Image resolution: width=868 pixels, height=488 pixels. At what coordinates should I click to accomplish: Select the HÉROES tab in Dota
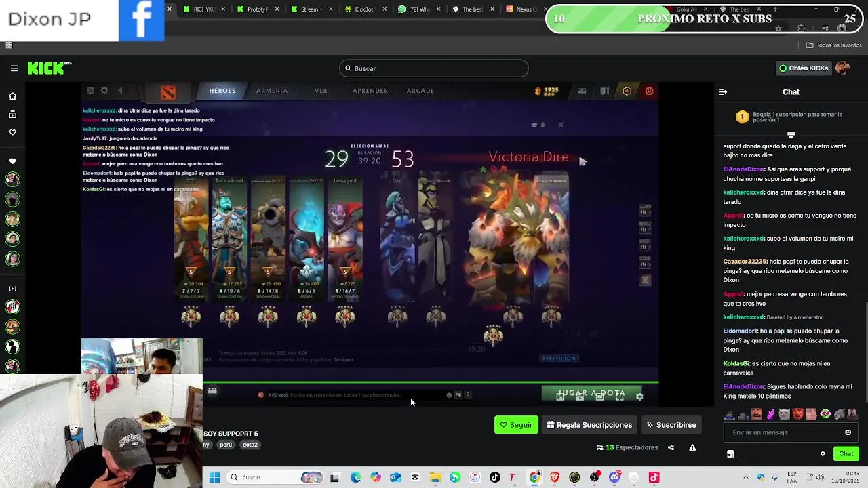[222, 91]
